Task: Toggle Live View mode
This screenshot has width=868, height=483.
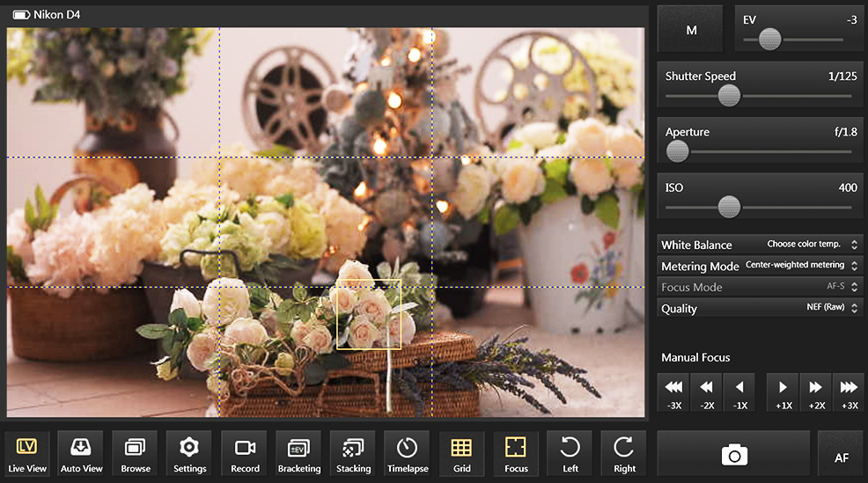Action: (x=27, y=454)
